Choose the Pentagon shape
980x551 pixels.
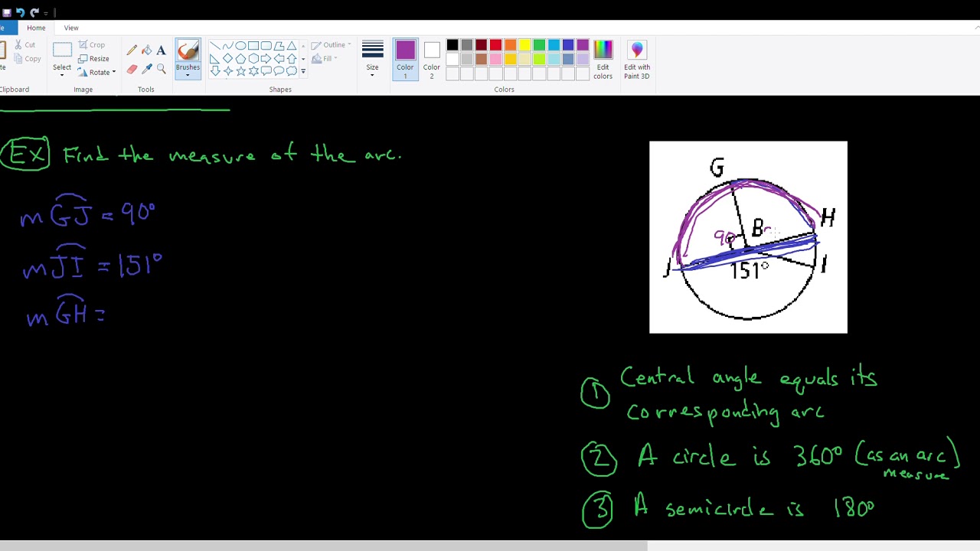click(x=240, y=58)
